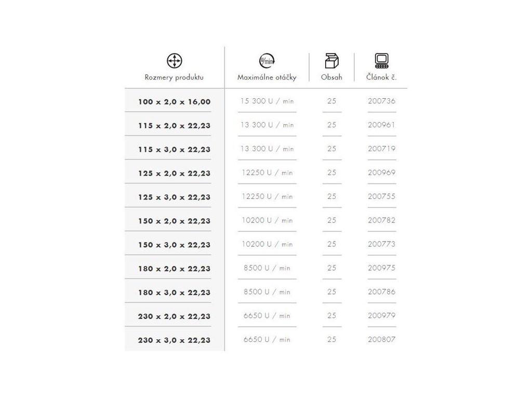This screenshot has height=399, width=532.
Task: Select the 125 x 2,0 x 22,23 row
Action: [x=174, y=173]
